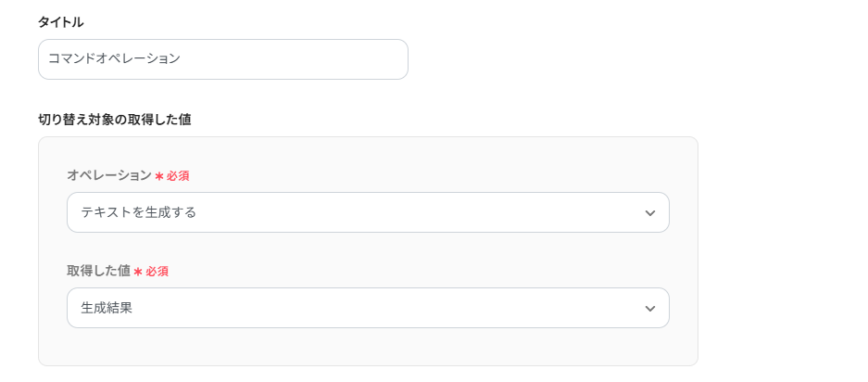Click the タイトル label
Image resolution: width=868 pixels, height=382 pixels.
[60, 21]
